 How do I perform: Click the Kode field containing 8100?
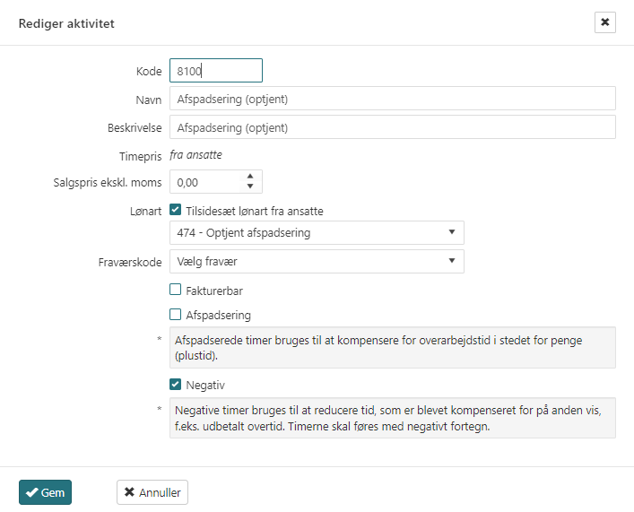click(216, 71)
